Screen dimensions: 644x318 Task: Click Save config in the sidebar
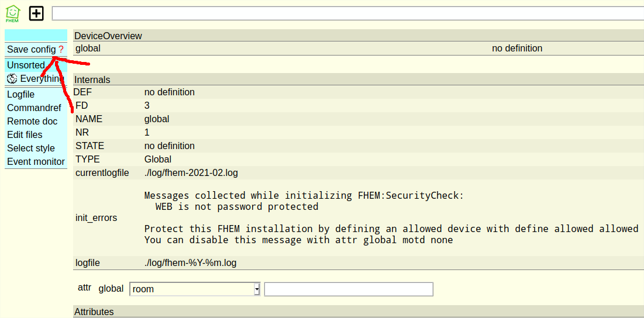pos(31,50)
